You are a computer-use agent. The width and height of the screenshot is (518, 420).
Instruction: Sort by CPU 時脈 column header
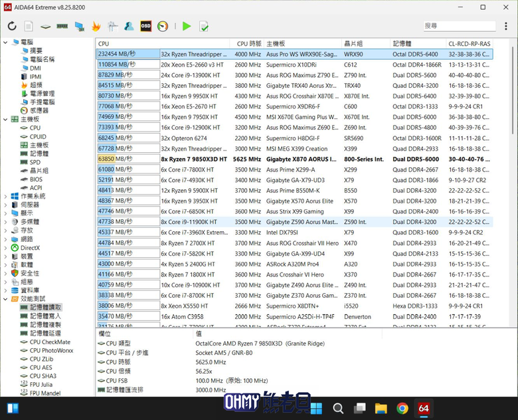click(x=247, y=44)
